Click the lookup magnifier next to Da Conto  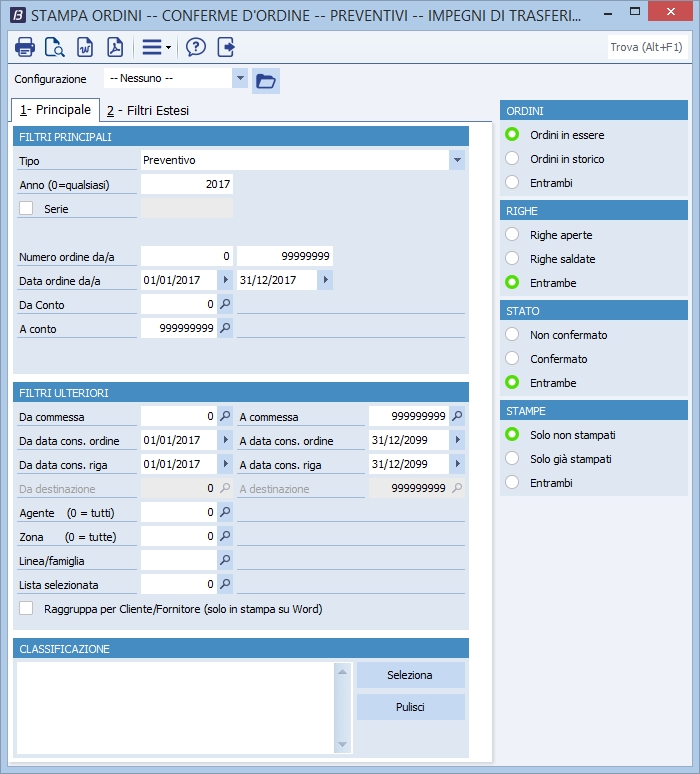tap(225, 304)
